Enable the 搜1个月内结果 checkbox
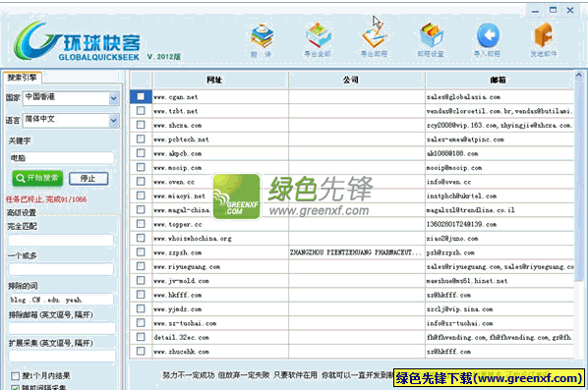This screenshot has width=588, height=390. (x=16, y=376)
